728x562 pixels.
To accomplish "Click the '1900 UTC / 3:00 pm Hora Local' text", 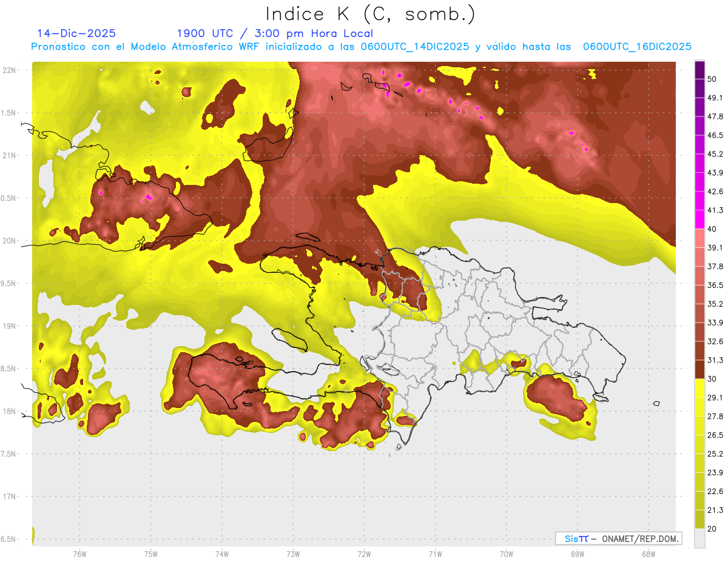I will point(275,34).
